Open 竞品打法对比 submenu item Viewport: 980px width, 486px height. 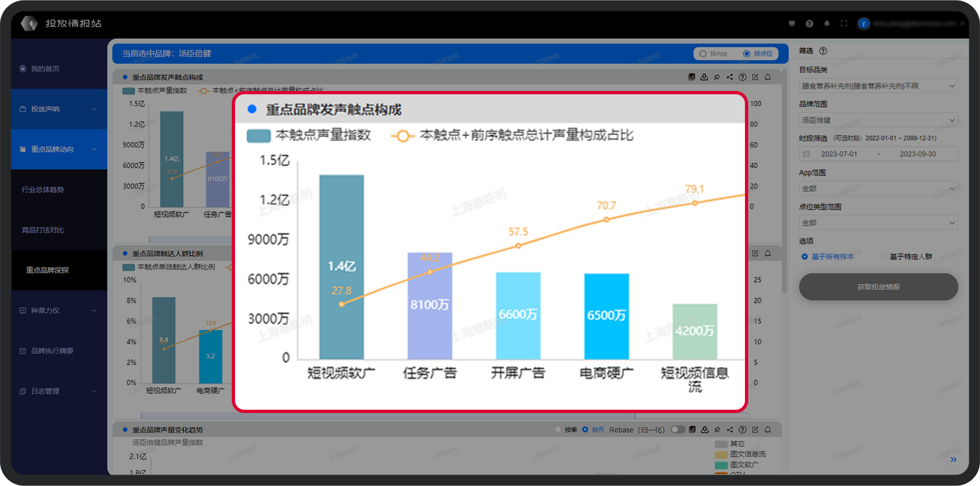59,230
